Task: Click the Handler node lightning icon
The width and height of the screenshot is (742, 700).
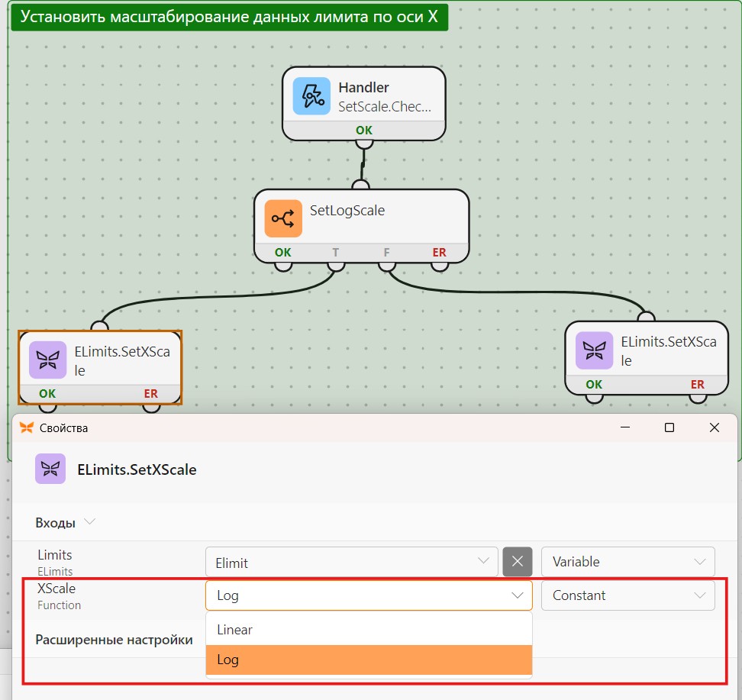Action: click(311, 96)
